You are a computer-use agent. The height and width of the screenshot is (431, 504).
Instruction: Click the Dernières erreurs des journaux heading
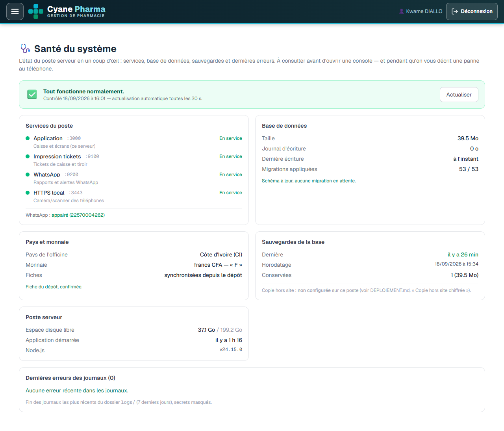click(x=70, y=378)
